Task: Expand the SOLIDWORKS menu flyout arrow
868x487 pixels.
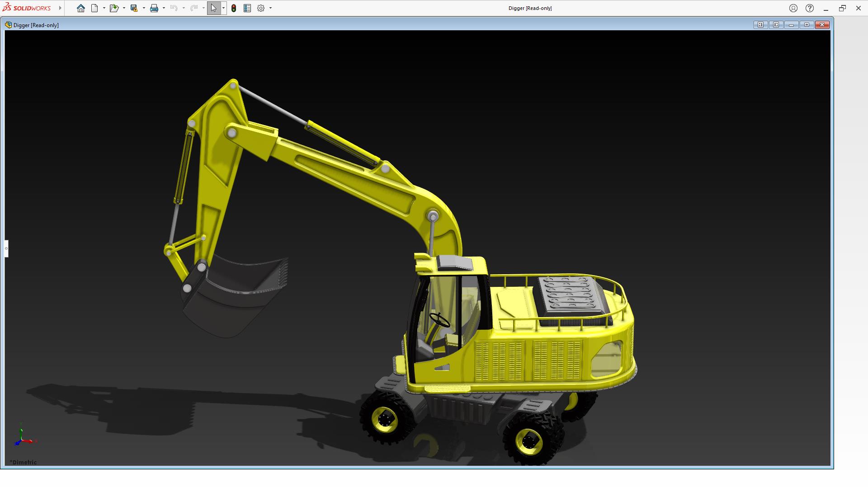Action: pos(60,8)
